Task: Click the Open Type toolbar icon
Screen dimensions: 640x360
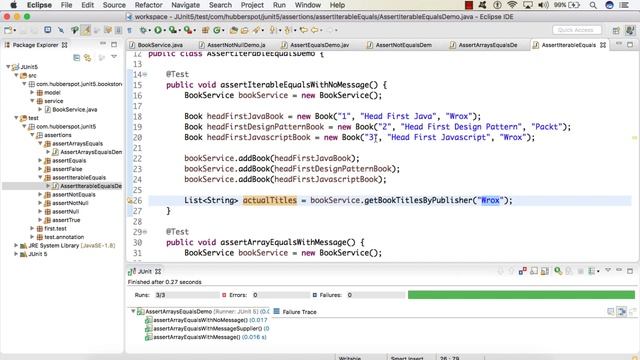Action: point(234,30)
